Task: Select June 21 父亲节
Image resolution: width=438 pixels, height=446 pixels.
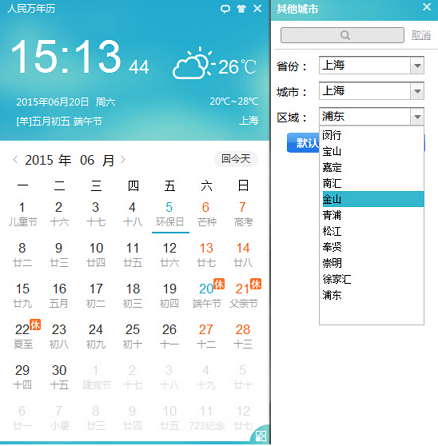Action: [244, 296]
